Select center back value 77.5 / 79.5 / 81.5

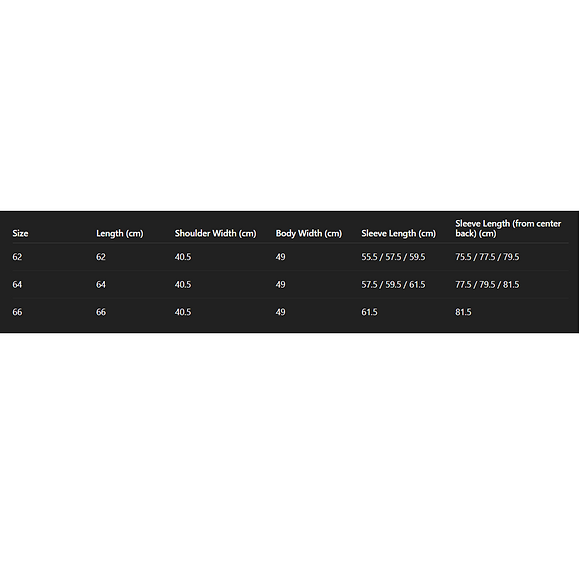click(487, 284)
